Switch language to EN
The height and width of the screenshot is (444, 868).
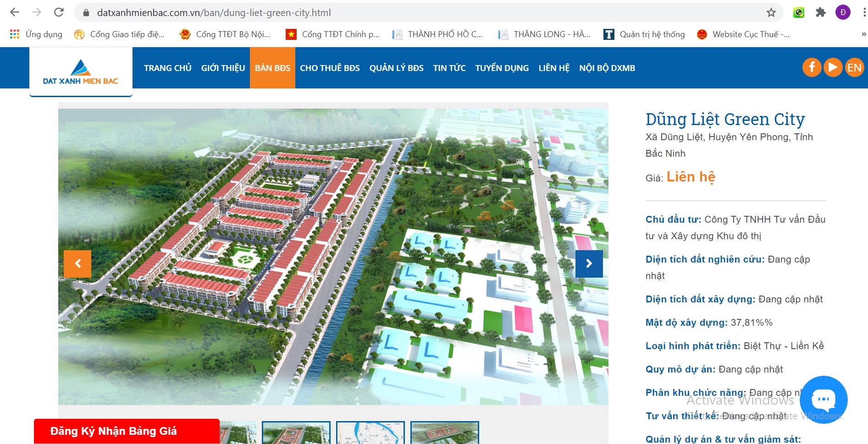click(x=854, y=67)
